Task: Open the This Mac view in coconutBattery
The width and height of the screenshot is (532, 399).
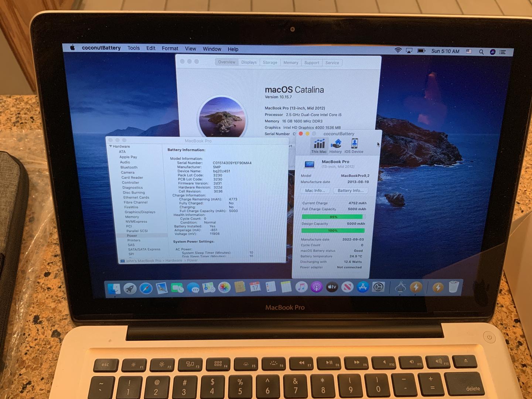Action: coord(319,146)
